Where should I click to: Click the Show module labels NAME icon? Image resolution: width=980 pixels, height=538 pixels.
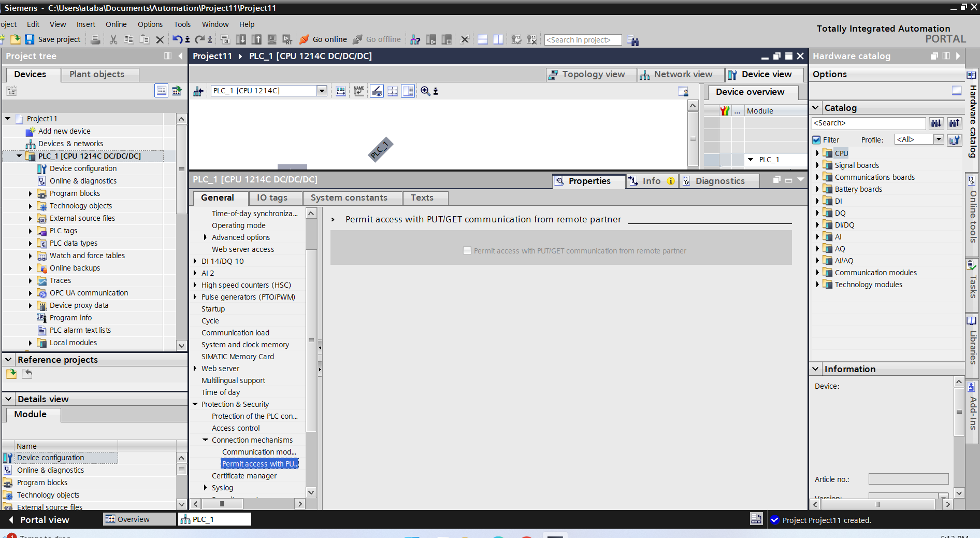pos(359,91)
